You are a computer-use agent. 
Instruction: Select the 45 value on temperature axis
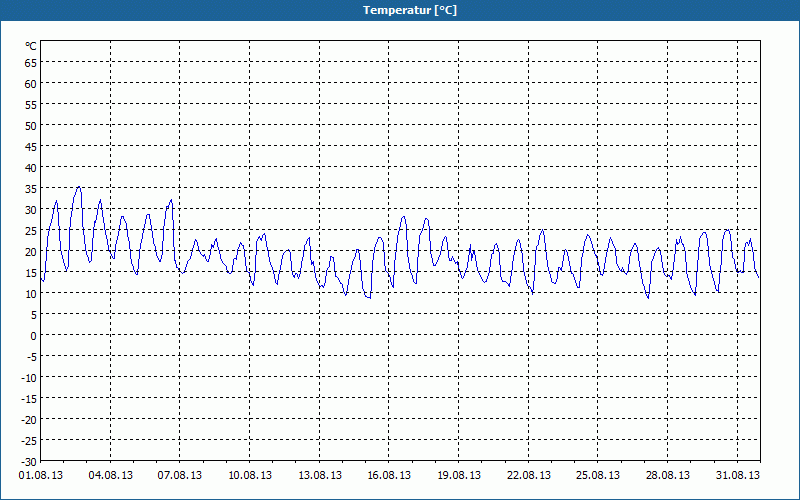tap(31, 147)
